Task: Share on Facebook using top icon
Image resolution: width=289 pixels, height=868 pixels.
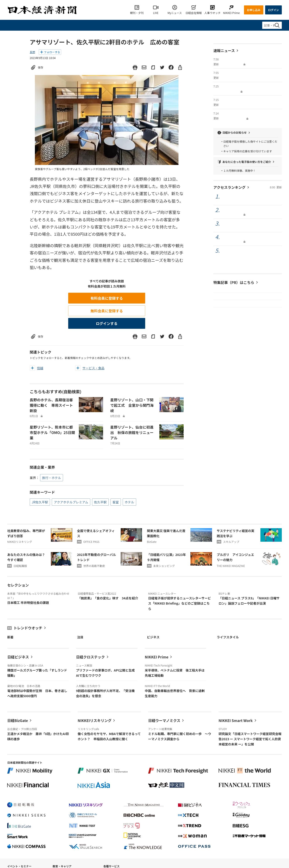Action: tap(171, 67)
